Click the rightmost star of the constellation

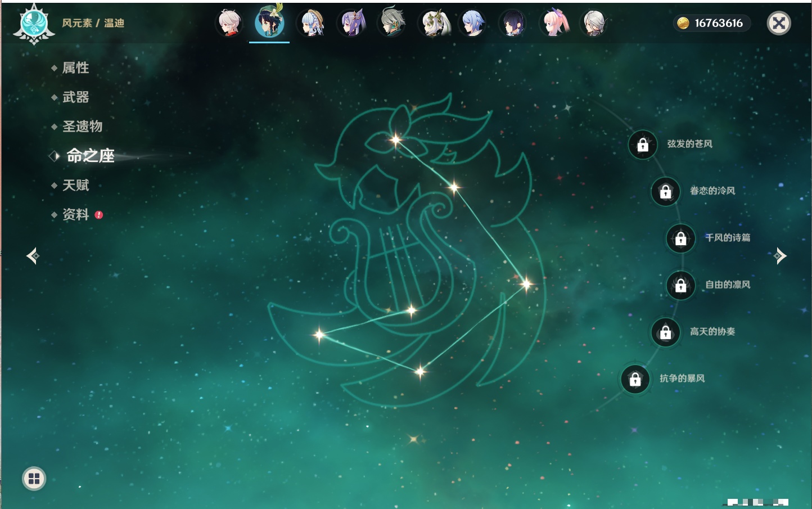pyautogui.click(x=526, y=284)
